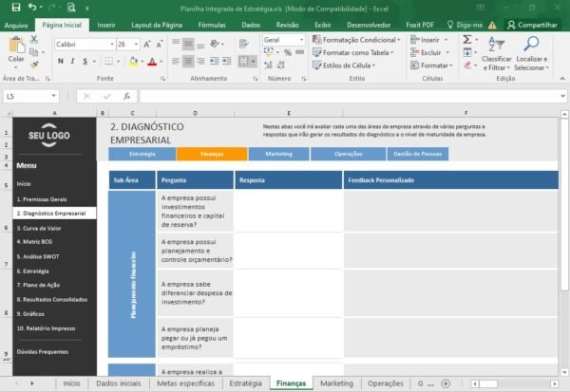Select the Marketing sheet tab

(336, 383)
